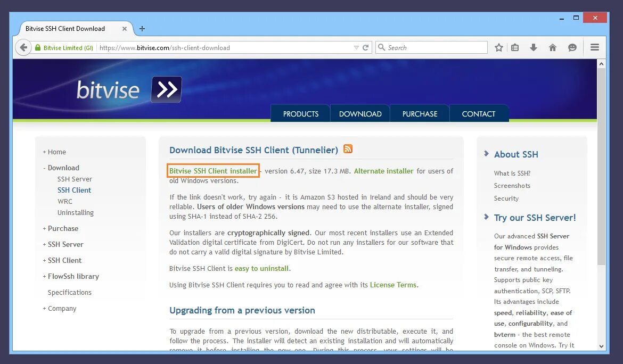Image resolution: width=623 pixels, height=364 pixels.
Task: Expand the FlowSsh library sidebar item
Action: coord(71,276)
